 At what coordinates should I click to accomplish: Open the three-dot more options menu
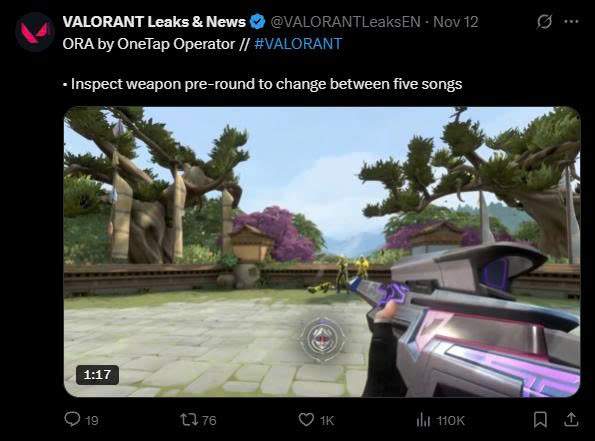(x=571, y=22)
